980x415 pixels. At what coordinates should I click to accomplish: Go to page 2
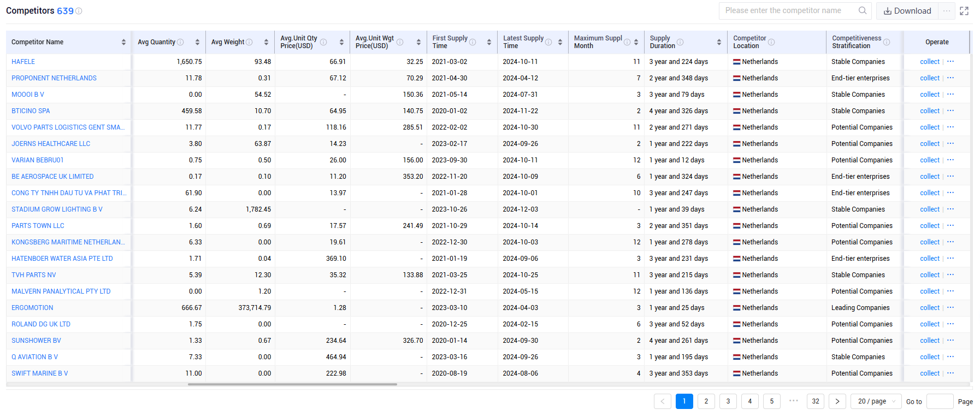tap(706, 401)
